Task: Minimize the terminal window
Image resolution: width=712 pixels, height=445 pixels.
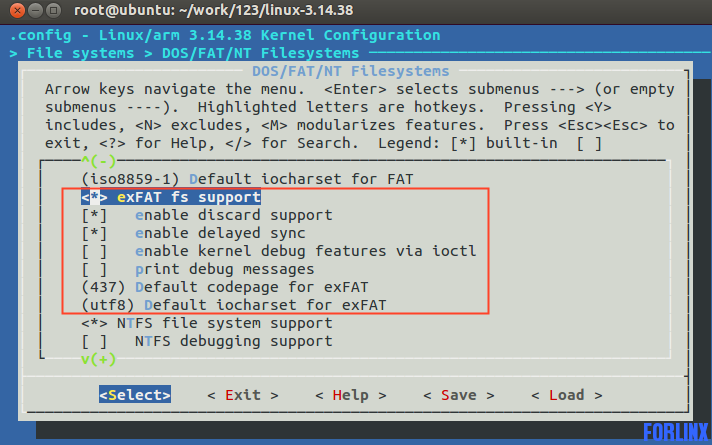Action: click(x=35, y=10)
